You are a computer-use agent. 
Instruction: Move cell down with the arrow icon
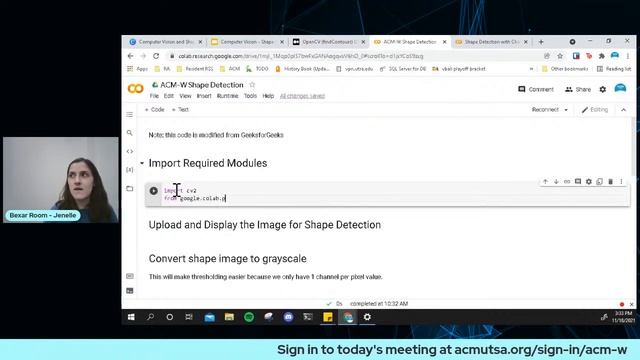point(556,182)
